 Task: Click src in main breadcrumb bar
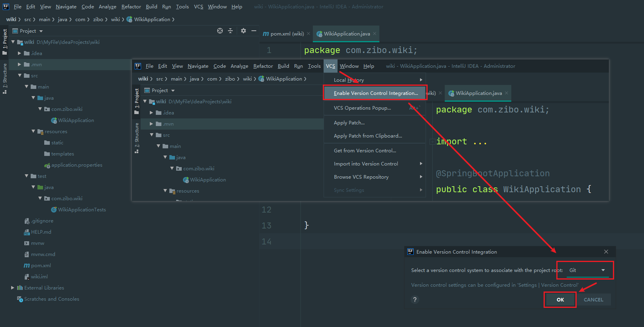click(27, 19)
